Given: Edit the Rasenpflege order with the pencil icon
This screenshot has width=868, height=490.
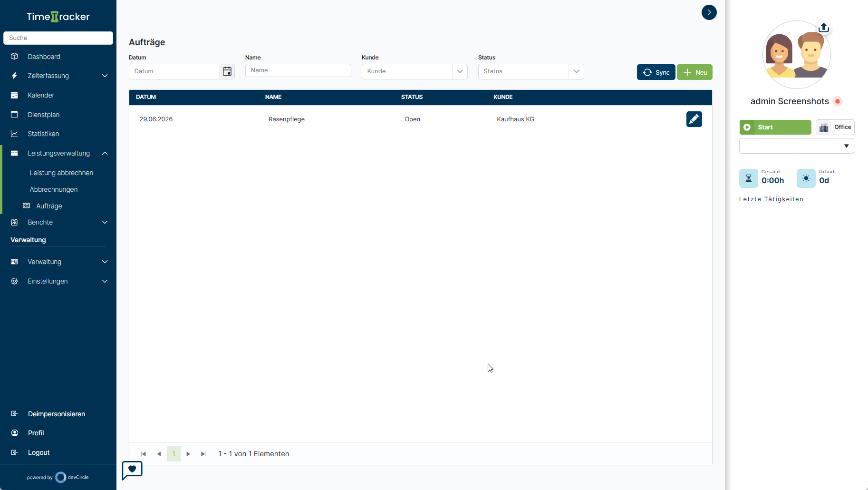Looking at the screenshot, I should (694, 119).
